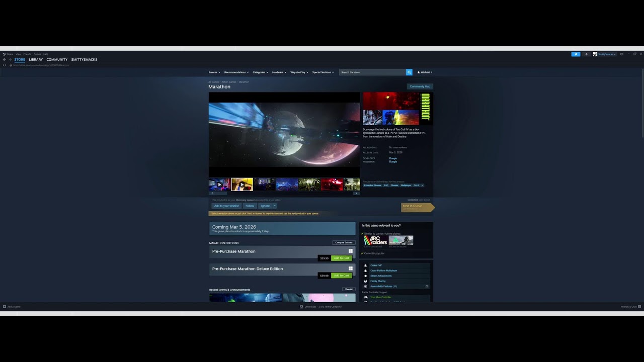This screenshot has height=362, width=644.
Task: Open the Special Sections dropdown
Action: [323, 72]
